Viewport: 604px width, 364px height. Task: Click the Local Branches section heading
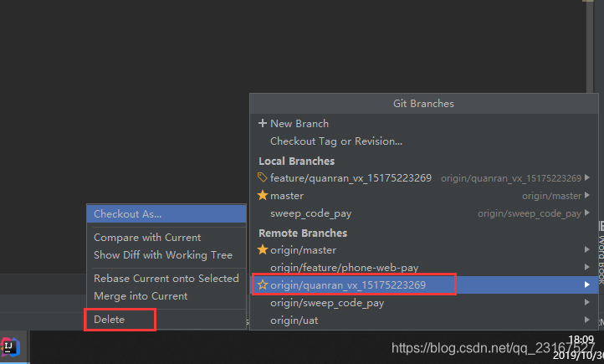coord(297,161)
